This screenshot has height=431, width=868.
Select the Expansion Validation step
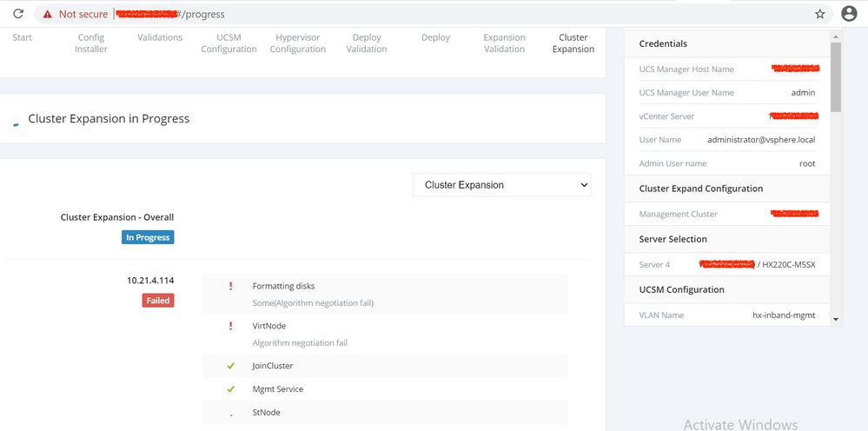tap(505, 43)
